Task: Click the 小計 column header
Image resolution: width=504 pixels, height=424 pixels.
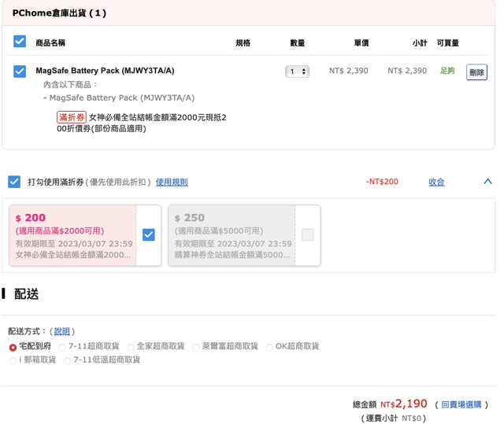Action: click(x=420, y=42)
